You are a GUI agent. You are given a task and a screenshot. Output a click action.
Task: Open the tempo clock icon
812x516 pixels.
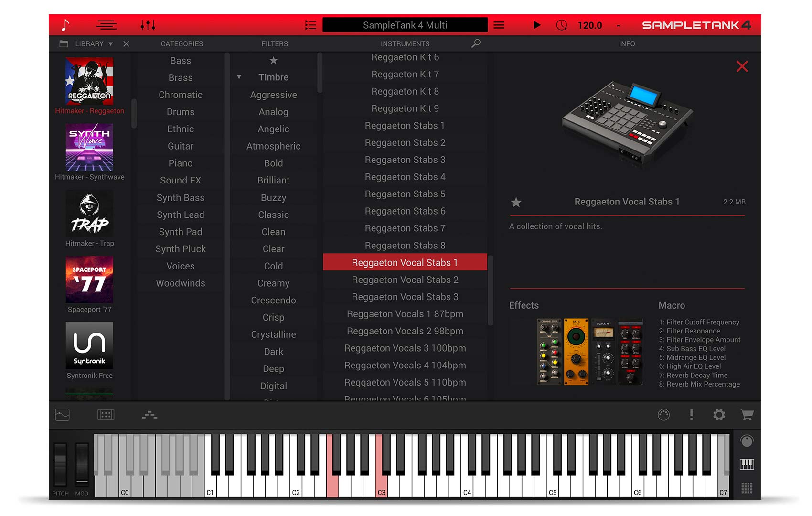[x=562, y=25]
